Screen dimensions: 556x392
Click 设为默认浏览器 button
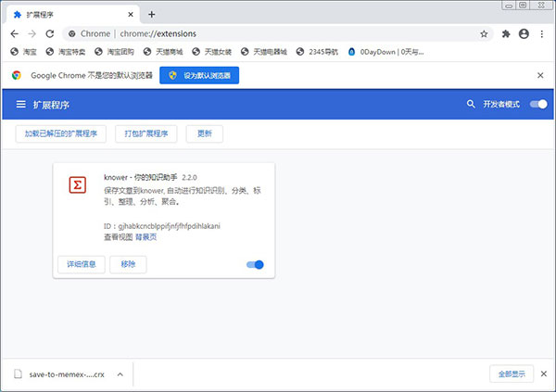coord(199,75)
